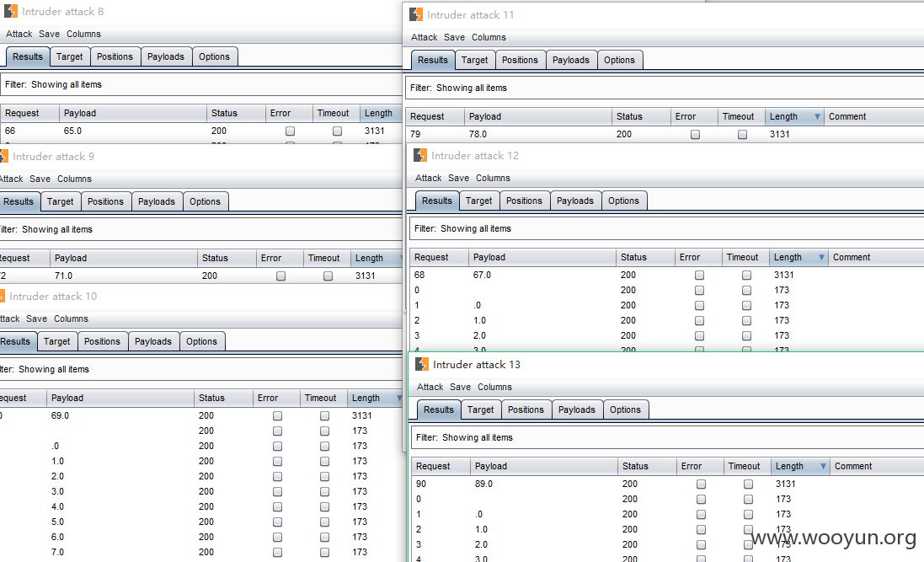Toggle Error checkbox for payload 69.0 in attack 10

pos(278,415)
